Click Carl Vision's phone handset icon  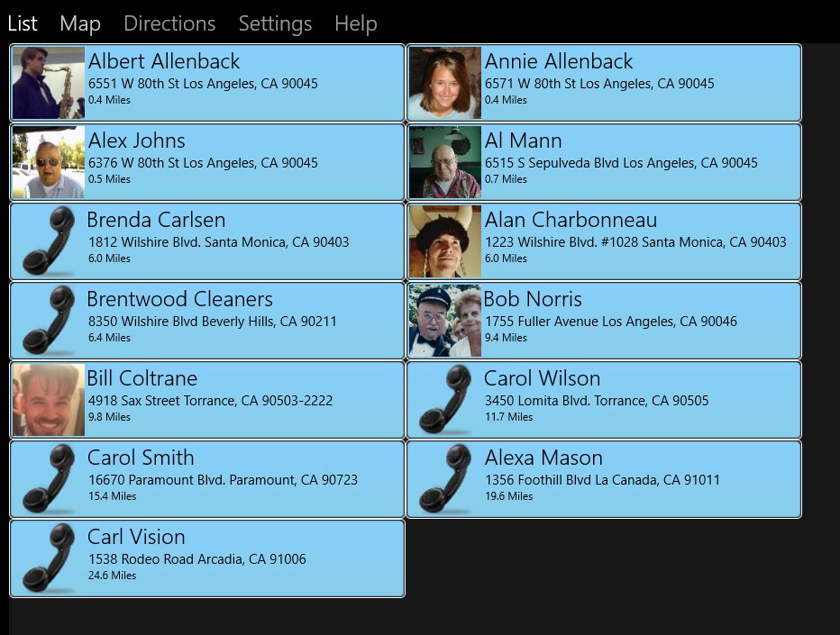point(49,558)
